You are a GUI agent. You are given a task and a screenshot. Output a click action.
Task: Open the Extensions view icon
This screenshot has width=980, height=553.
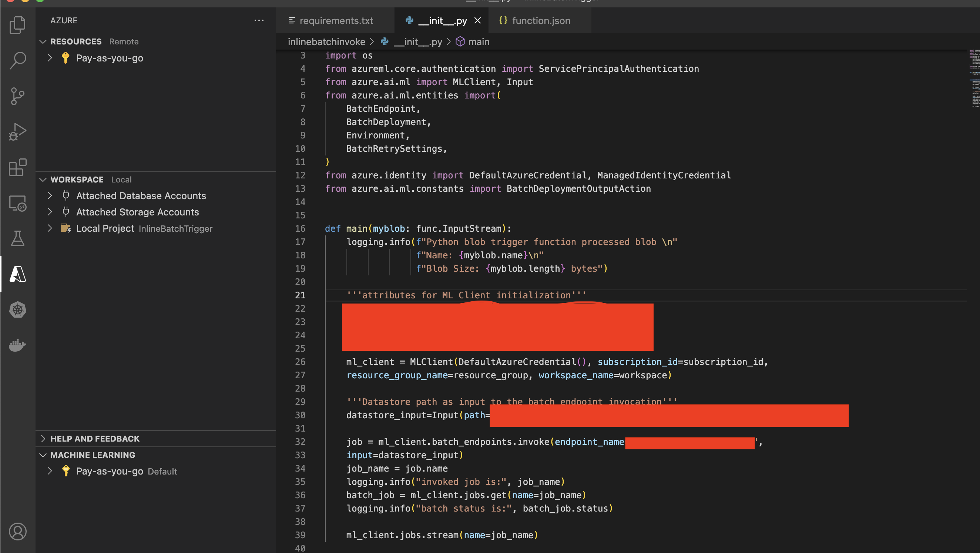(x=17, y=167)
